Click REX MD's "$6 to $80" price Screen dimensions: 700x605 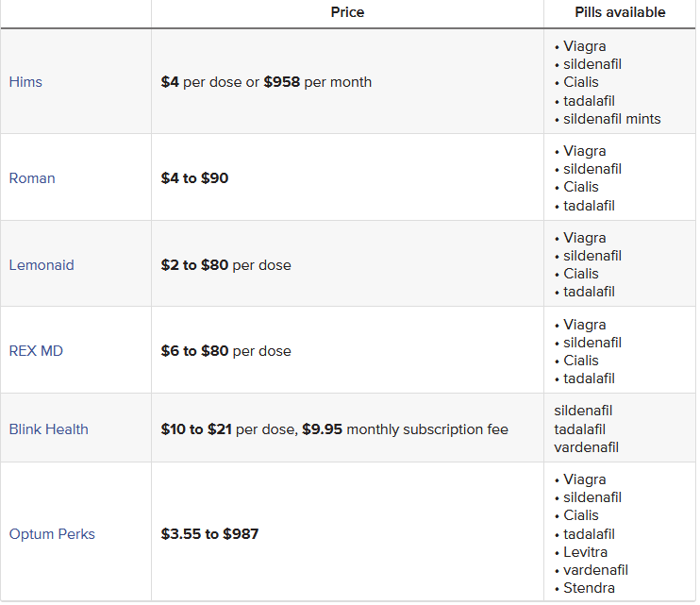[x=194, y=351]
